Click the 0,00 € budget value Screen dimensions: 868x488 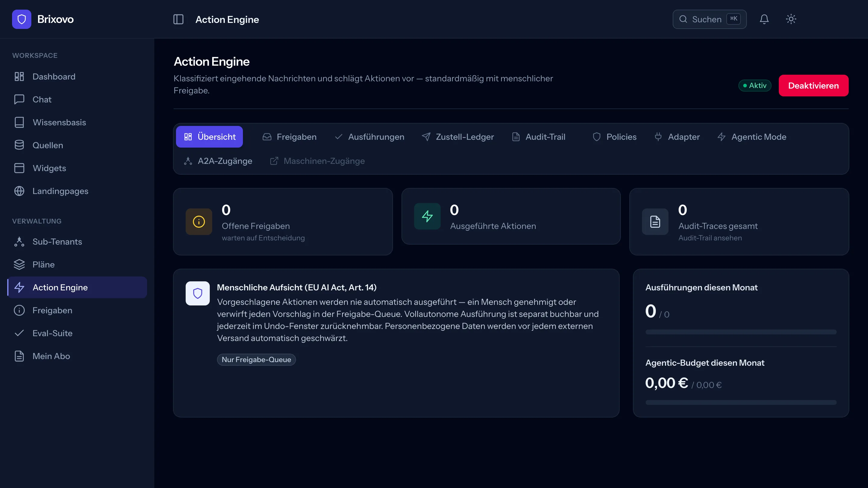click(x=666, y=383)
